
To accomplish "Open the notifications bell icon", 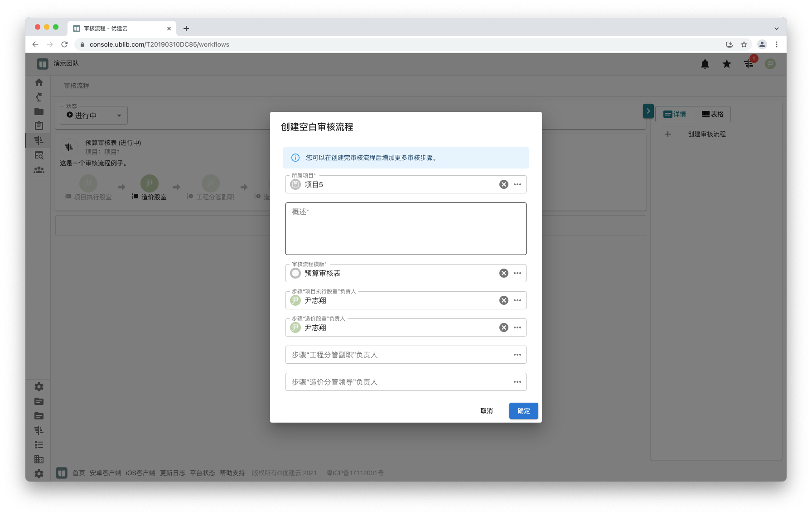I will click(705, 64).
